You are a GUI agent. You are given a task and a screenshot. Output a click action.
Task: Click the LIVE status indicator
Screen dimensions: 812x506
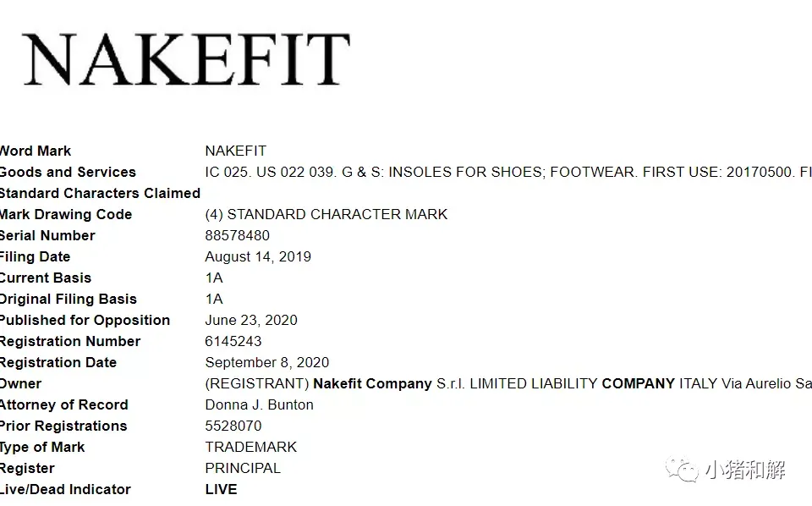coord(221,489)
